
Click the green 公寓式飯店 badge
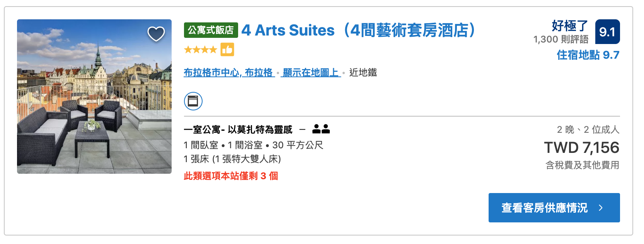(x=211, y=30)
